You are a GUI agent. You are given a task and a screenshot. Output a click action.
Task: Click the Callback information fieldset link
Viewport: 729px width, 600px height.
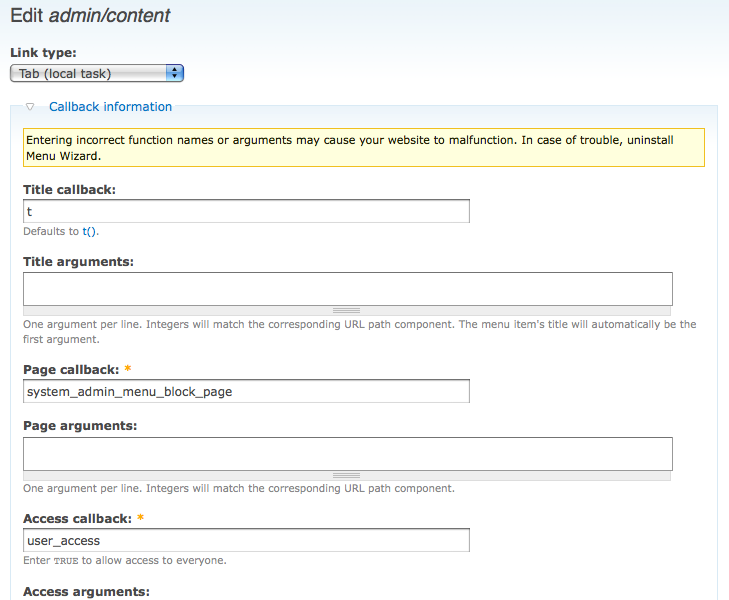click(x=110, y=107)
